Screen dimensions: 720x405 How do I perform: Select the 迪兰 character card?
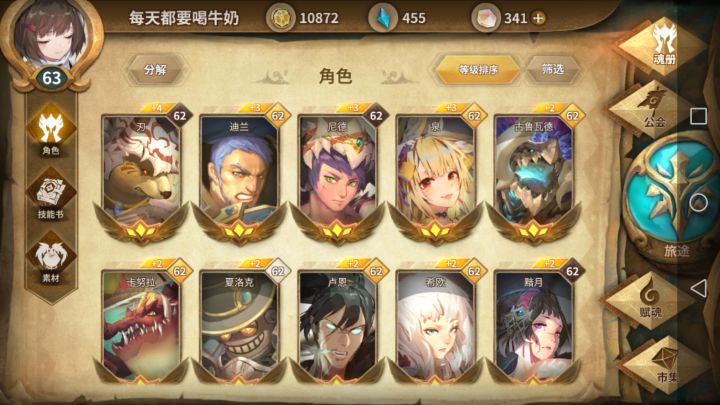pyautogui.click(x=239, y=175)
